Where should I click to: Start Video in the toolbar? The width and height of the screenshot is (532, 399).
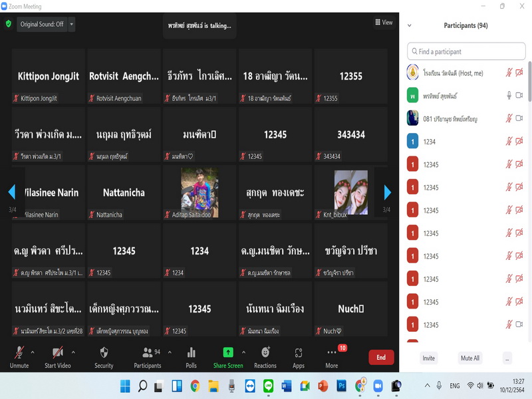pyautogui.click(x=58, y=358)
